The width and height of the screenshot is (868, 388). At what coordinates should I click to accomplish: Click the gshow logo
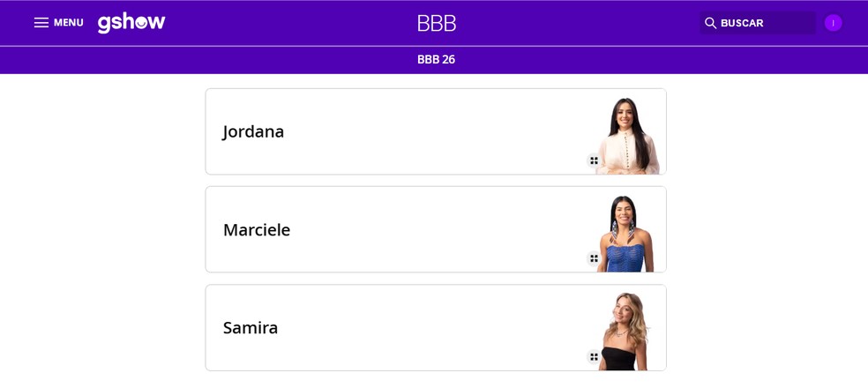click(x=131, y=23)
